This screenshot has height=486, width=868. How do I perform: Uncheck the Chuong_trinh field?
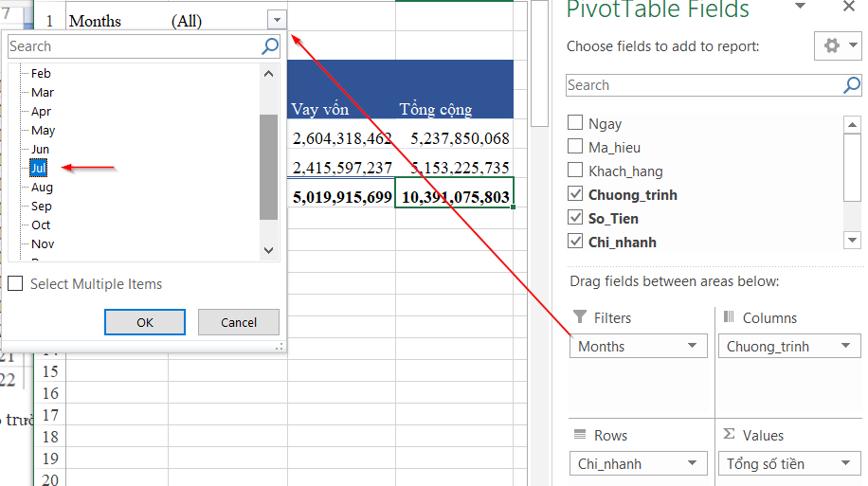[574, 195]
